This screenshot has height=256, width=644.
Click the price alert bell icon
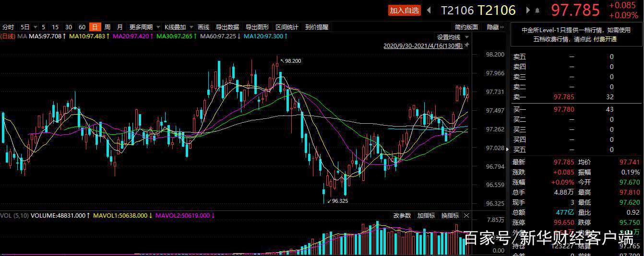pyautogui.click(x=537, y=10)
